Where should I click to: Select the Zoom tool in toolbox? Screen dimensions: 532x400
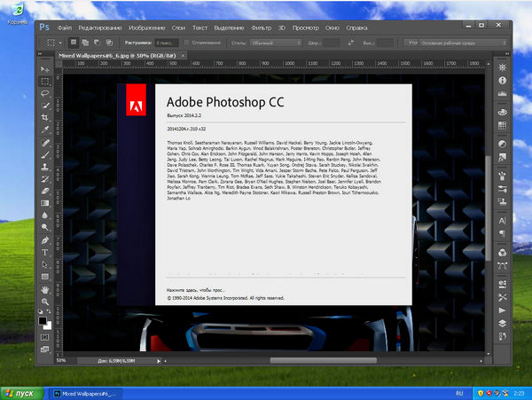pyautogui.click(x=45, y=302)
